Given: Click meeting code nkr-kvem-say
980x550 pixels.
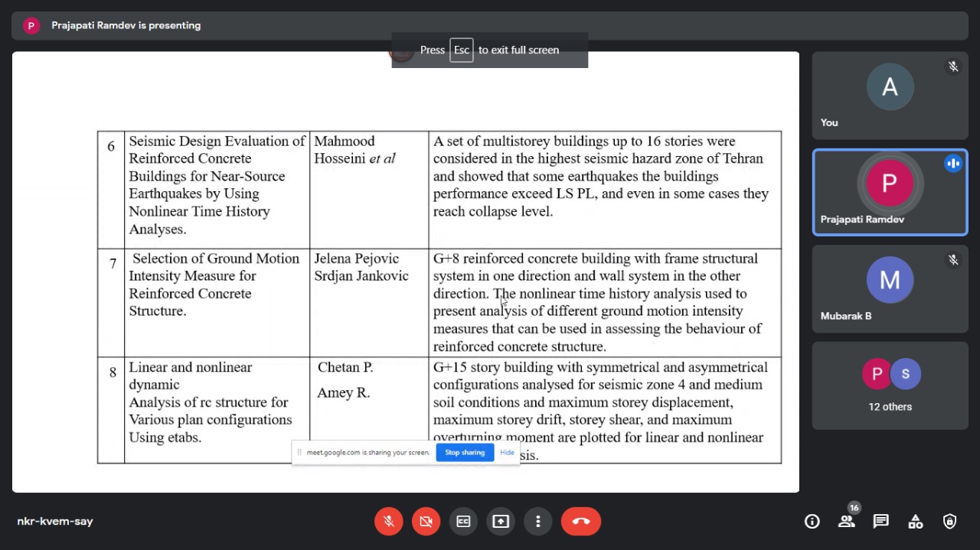Looking at the screenshot, I should 55,521.
